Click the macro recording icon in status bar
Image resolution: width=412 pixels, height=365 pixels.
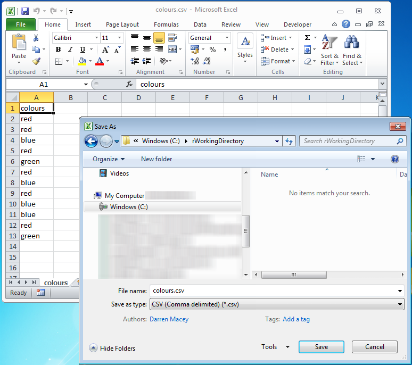pos(41,293)
